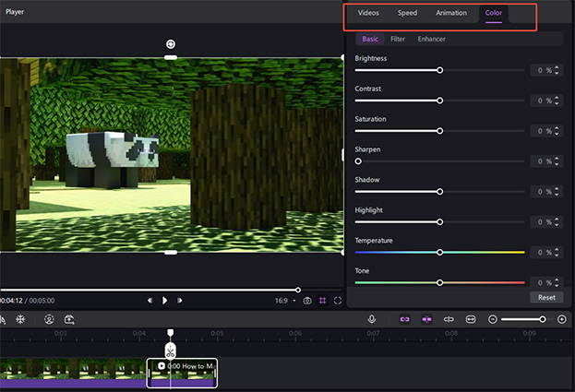Enter fullscreen preview mode
The width and height of the screenshot is (575, 392).
pyautogui.click(x=338, y=301)
